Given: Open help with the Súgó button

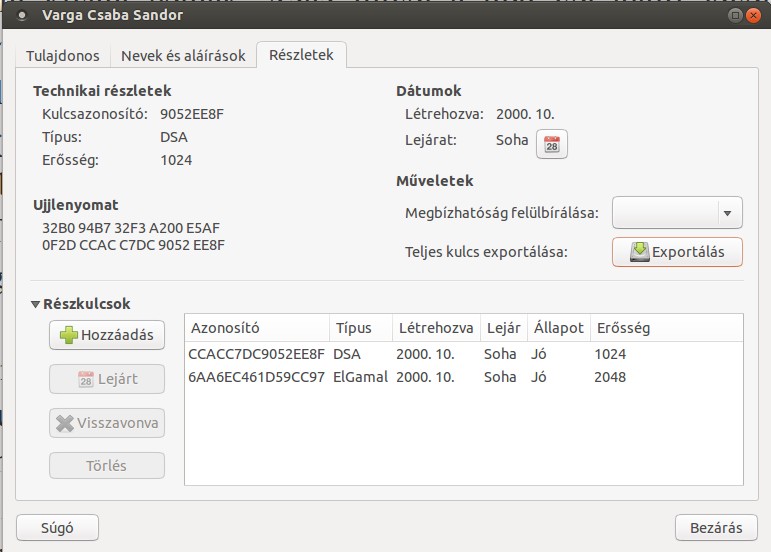Looking at the screenshot, I should point(57,528).
